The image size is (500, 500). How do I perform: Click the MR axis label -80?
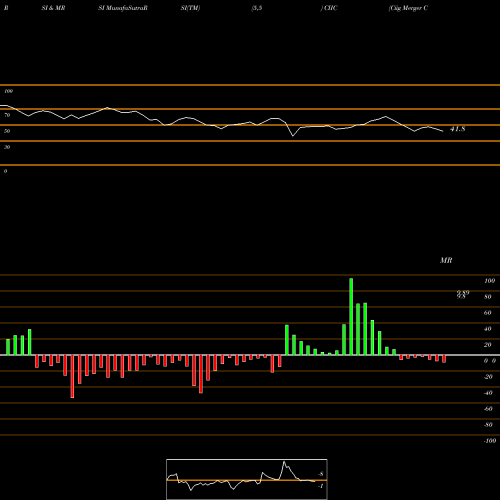488,425
